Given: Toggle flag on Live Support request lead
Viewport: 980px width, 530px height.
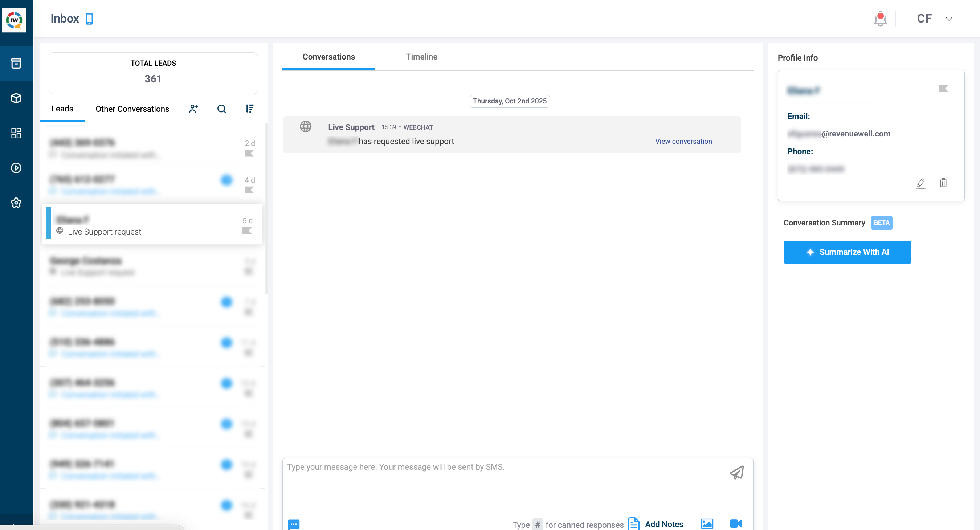Looking at the screenshot, I should (246, 231).
